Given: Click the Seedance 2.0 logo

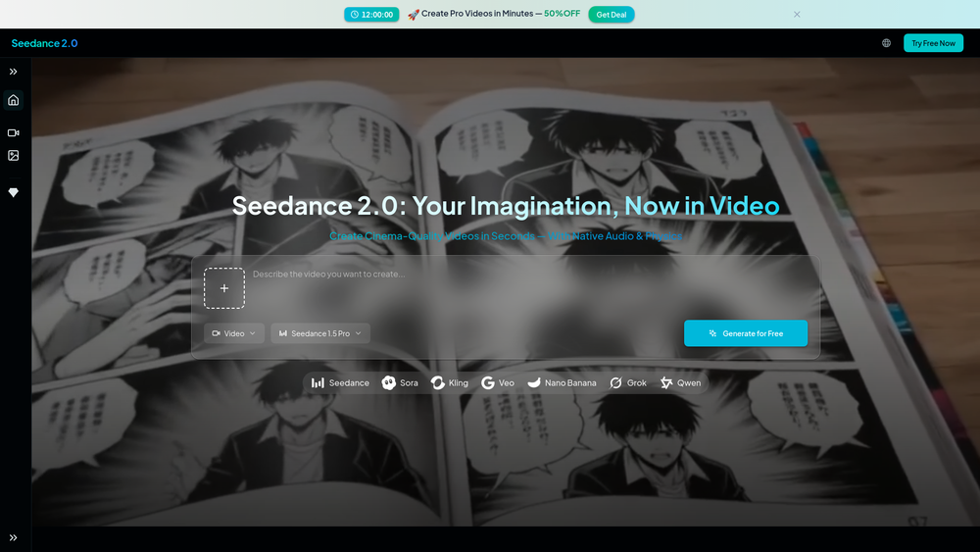Looking at the screenshot, I should pos(44,43).
